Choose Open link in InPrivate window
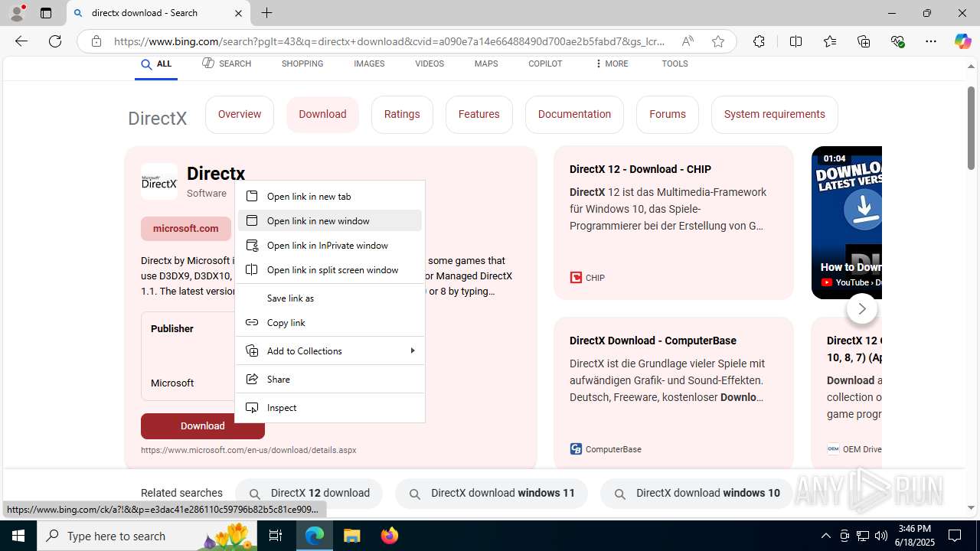 pos(330,245)
